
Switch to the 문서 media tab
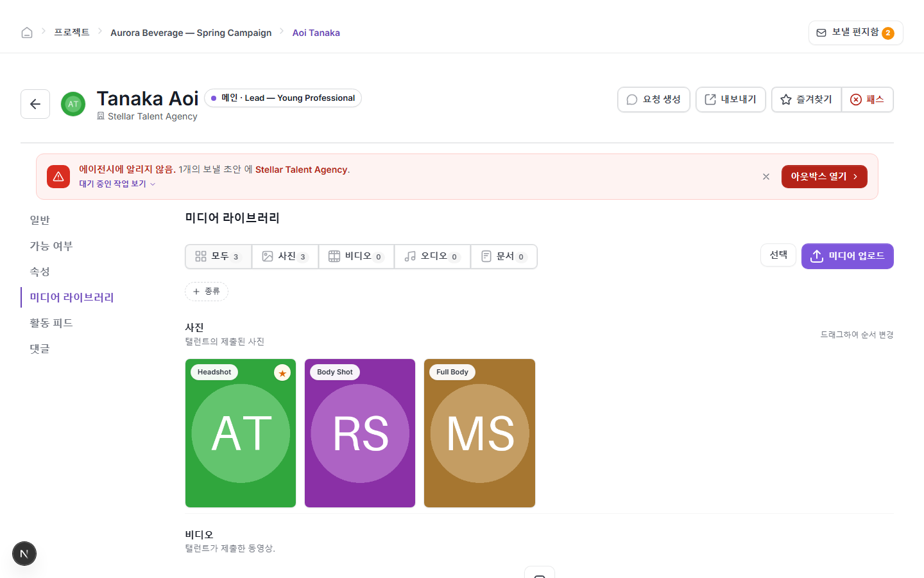(x=504, y=256)
